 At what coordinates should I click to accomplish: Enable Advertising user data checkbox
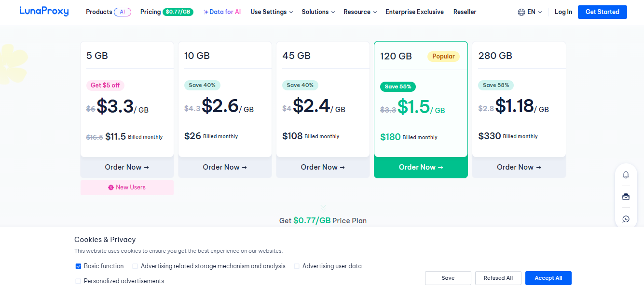[x=297, y=266]
